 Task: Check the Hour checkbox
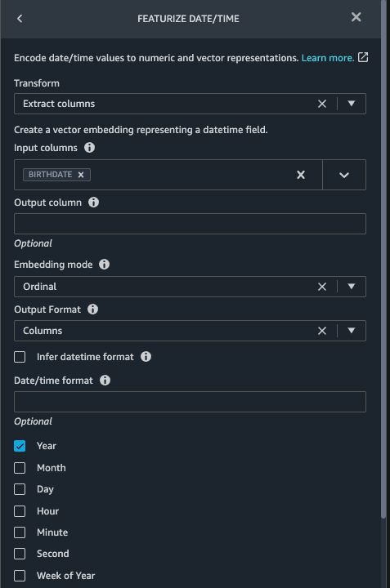pyautogui.click(x=20, y=511)
